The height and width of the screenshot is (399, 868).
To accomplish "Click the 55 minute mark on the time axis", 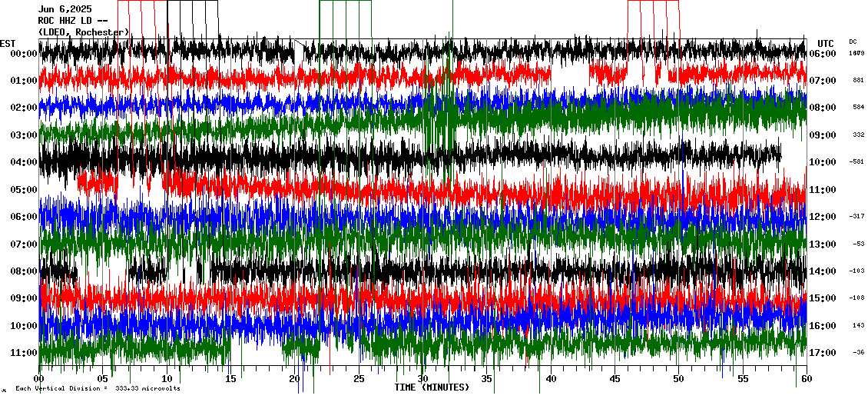I will 743,380.
